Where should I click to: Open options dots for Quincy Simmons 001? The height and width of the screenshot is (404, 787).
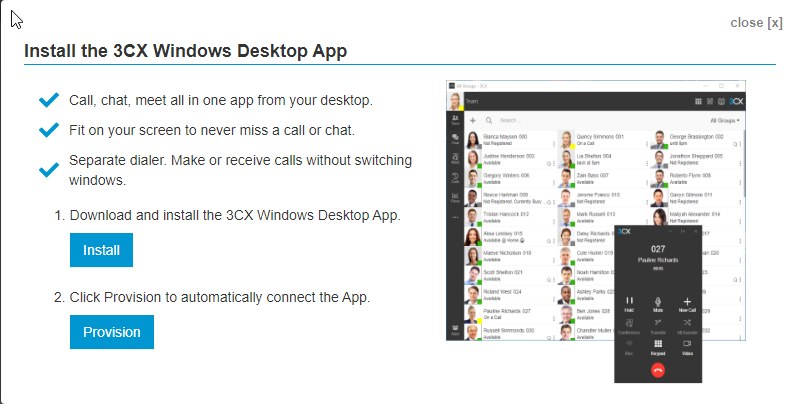coord(646,145)
